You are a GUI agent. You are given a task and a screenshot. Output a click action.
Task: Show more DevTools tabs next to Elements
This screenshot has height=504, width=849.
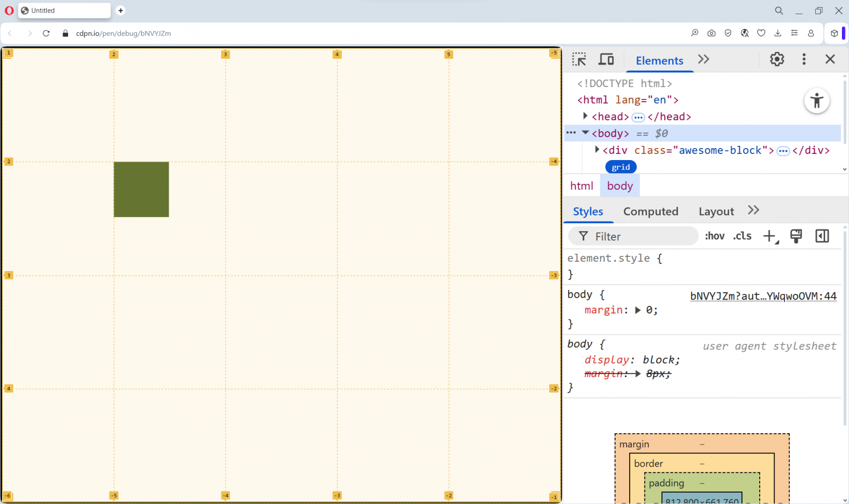click(704, 59)
